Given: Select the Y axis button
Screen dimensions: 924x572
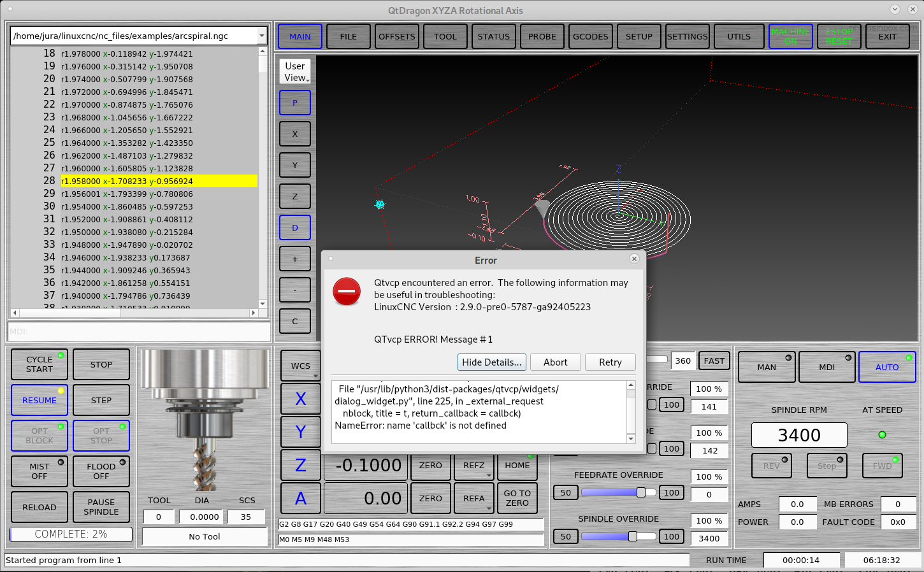Looking at the screenshot, I should [x=301, y=432].
